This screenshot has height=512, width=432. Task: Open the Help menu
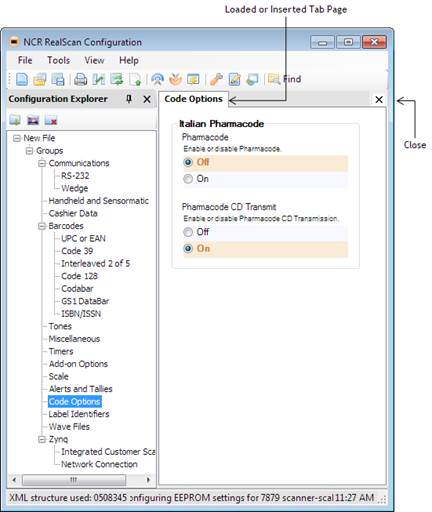129,60
